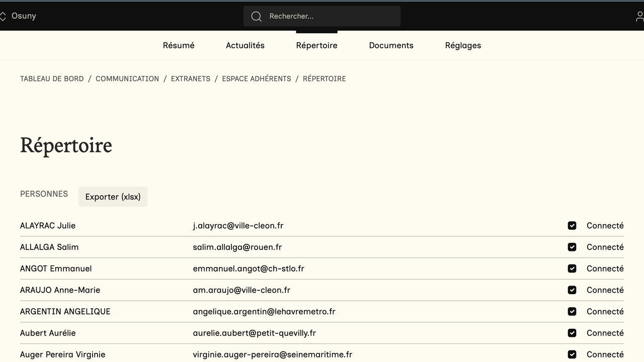Open the Communication breadcrumb link
The width and height of the screenshot is (644, 362).
click(x=127, y=78)
